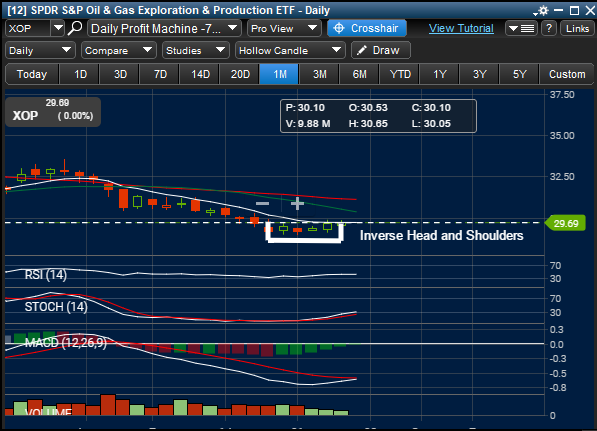Screen dimensions: 597x431
Task: Open the Pro View dropdown
Action: [284, 29]
